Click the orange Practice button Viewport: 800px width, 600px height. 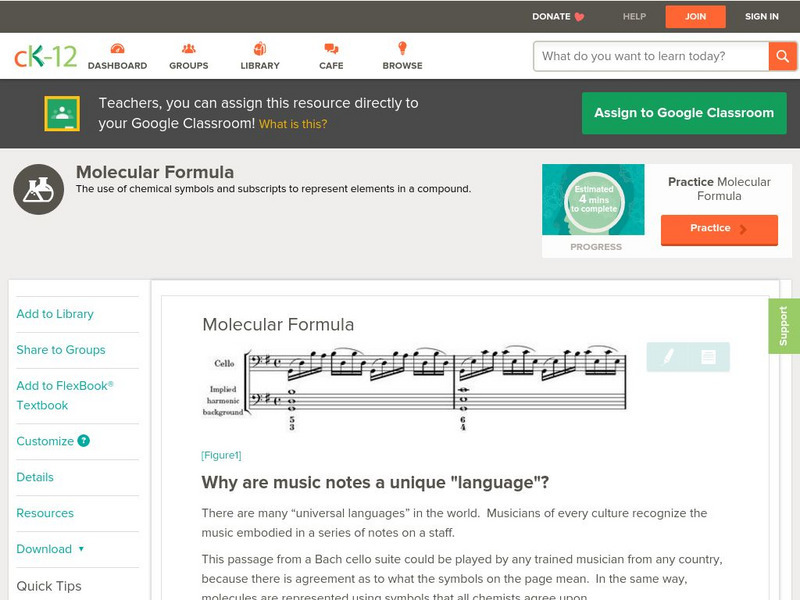click(x=719, y=229)
